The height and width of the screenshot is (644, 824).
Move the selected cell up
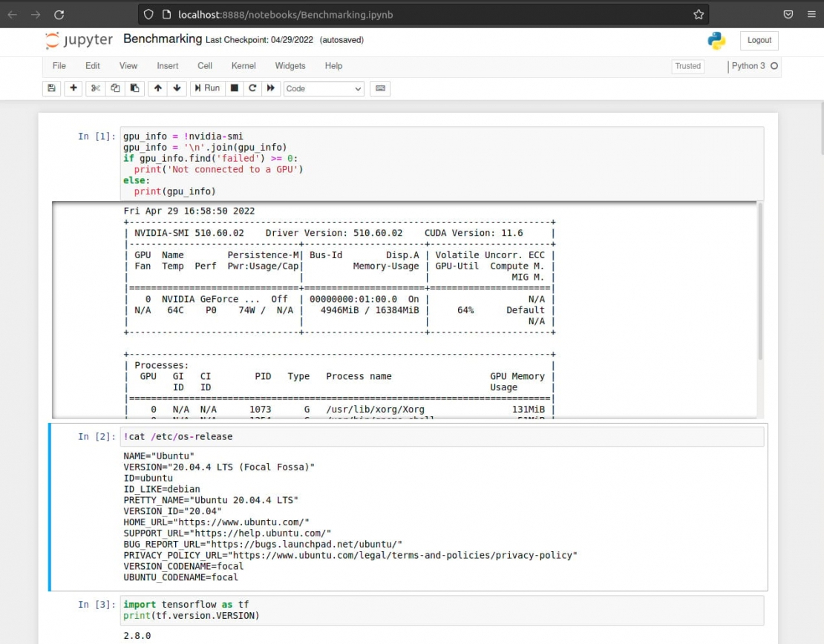click(x=157, y=88)
